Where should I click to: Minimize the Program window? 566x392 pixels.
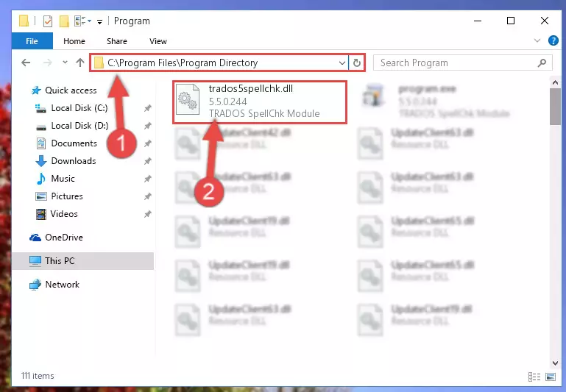(x=478, y=21)
